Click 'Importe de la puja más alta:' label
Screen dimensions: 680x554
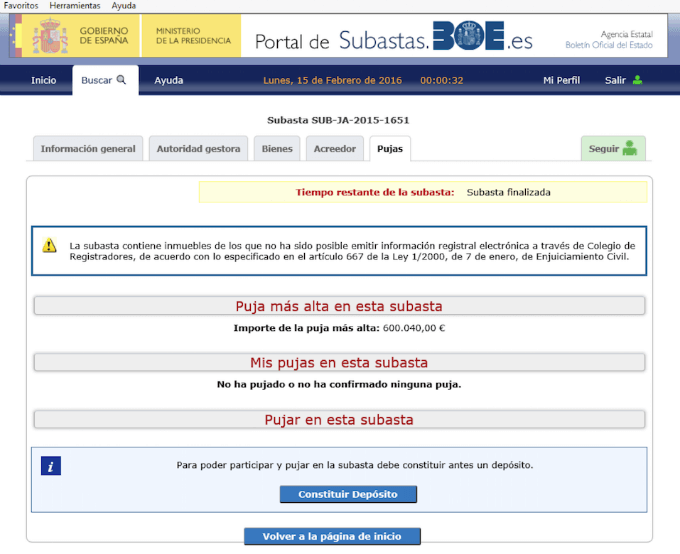tap(307, 328)
